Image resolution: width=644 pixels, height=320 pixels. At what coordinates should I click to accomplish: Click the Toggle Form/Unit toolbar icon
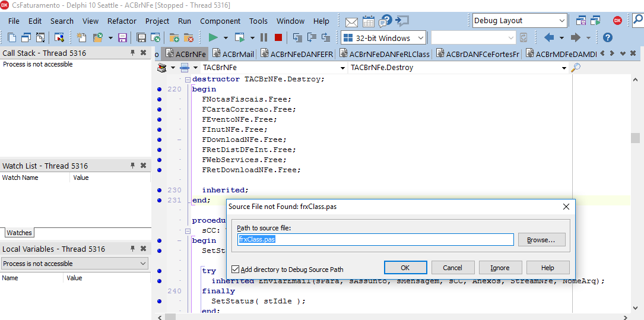[40, 38]
